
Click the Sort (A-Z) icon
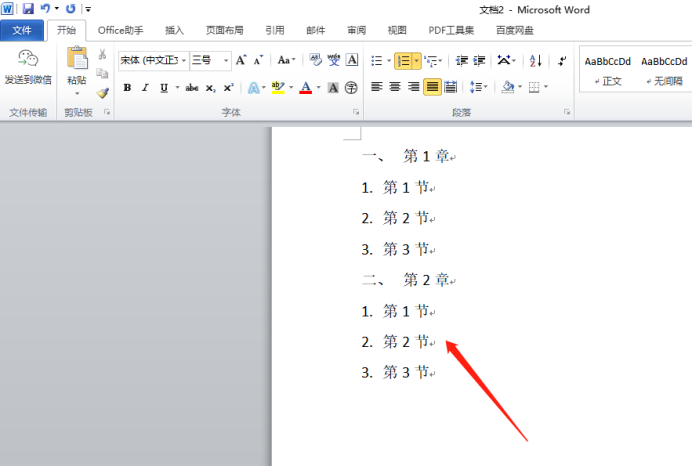pyautogui.click(x=535, y=61)
